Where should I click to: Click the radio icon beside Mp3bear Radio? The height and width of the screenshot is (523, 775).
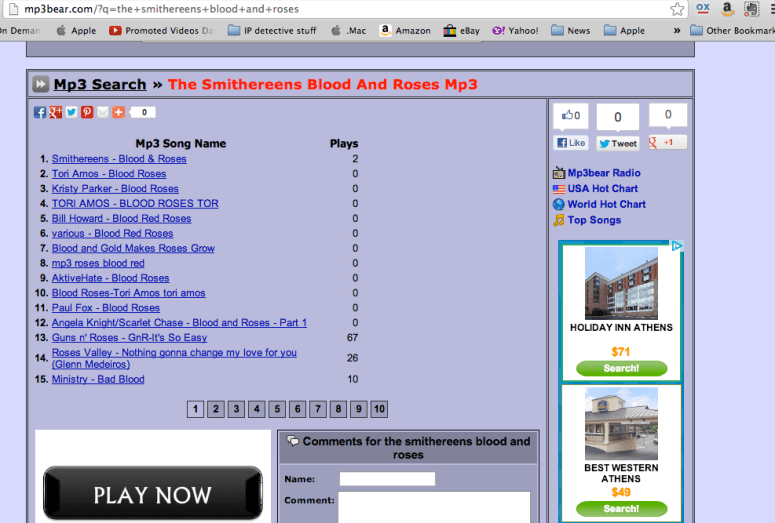click(x=559, y=173)
